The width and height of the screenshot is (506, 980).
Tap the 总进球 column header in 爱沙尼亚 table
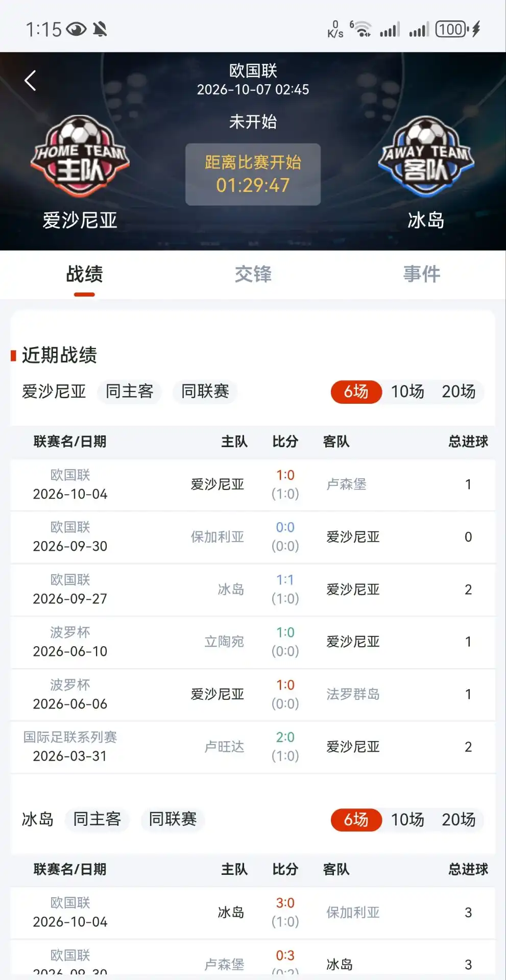pyautogui.click(x=468, y=442)
